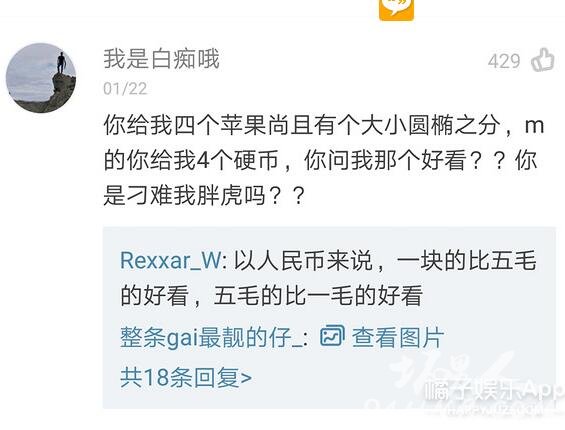Click the 01/22 comment date
Viewport: 565px width, 430px height.
click(125, 89)
